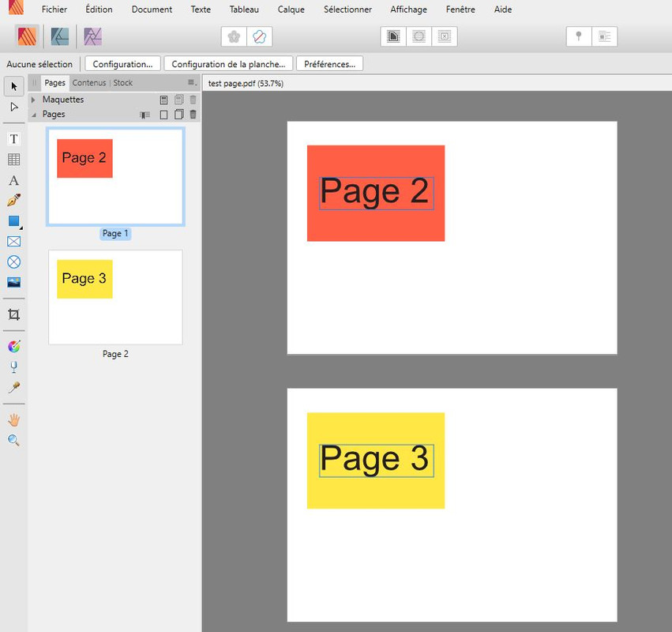
Task: Select the Picture Frame Rectangle tool
Action: click(13, 242)
